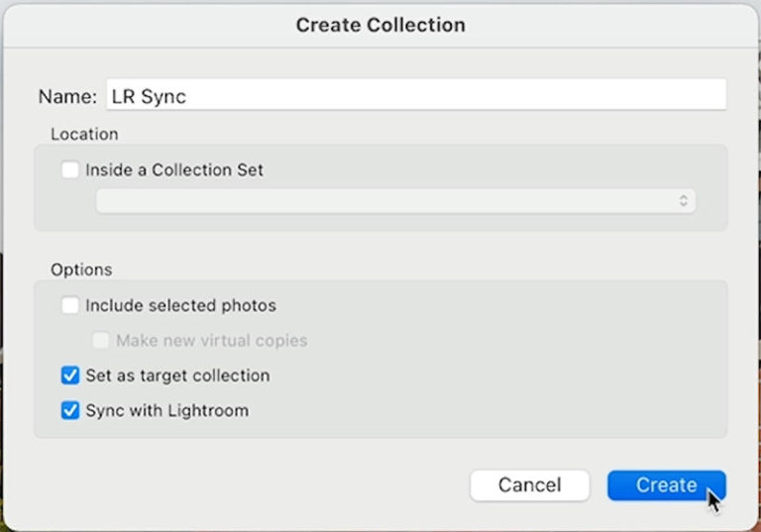Viewport: 761px width, 532px height.
Task: Uncheck the Set as target collection box
Action: [70, 375]
